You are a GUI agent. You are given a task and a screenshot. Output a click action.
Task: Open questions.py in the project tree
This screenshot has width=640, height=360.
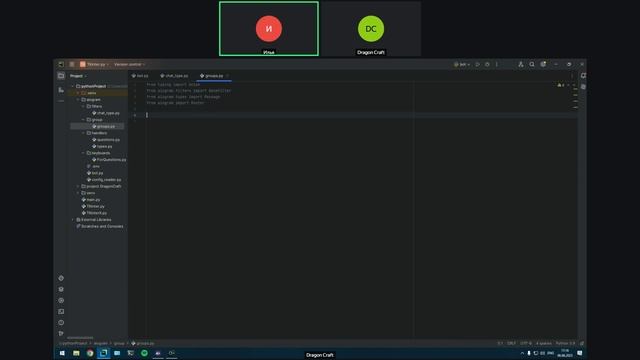pos(106,140)
